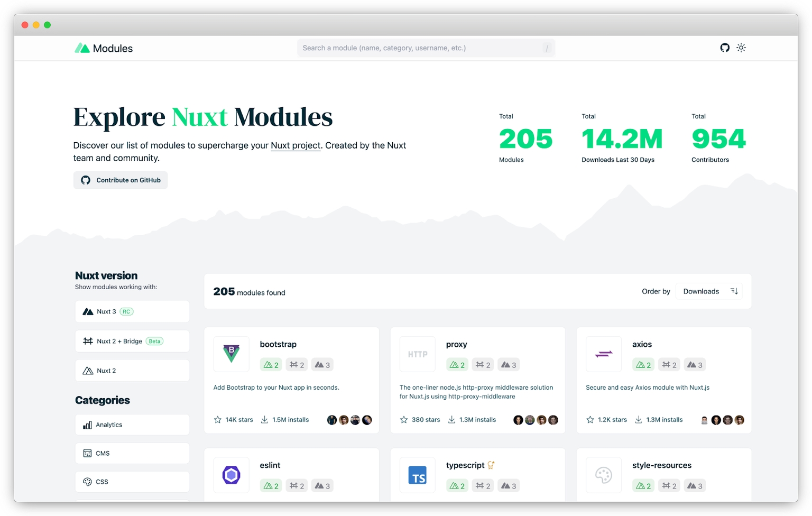Click the Nuxt 3 mountain icon filter
812x516 pixels.
pyautogui.click(x=88, y=311)
